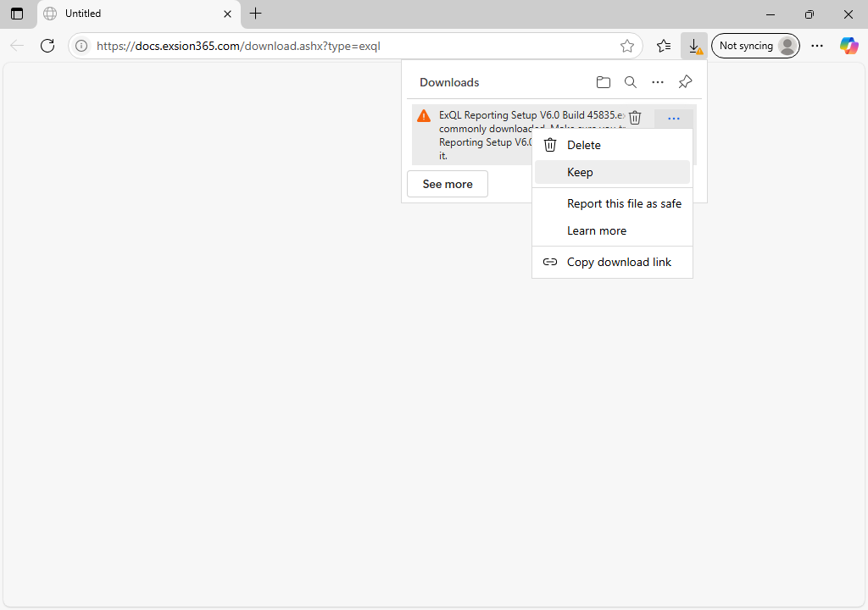Delete ExQL download via trash icon
The height and width of the screenshot is (610, 868).
pos(635,118)
